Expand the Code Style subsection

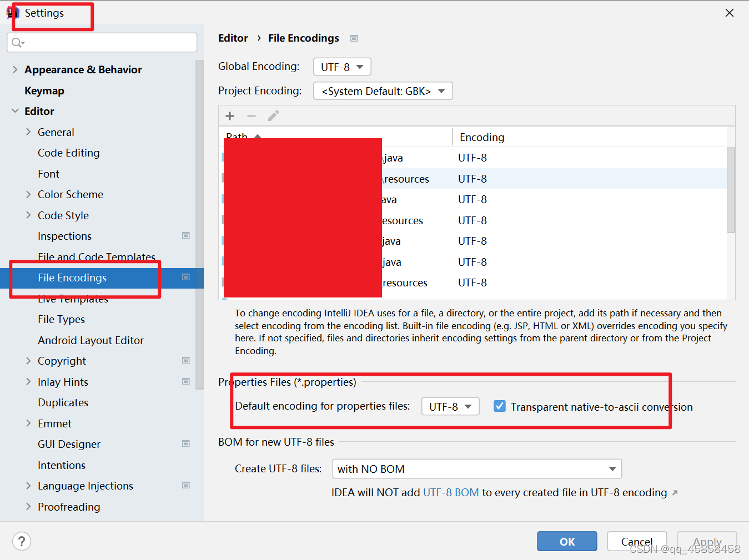[28, 215]
